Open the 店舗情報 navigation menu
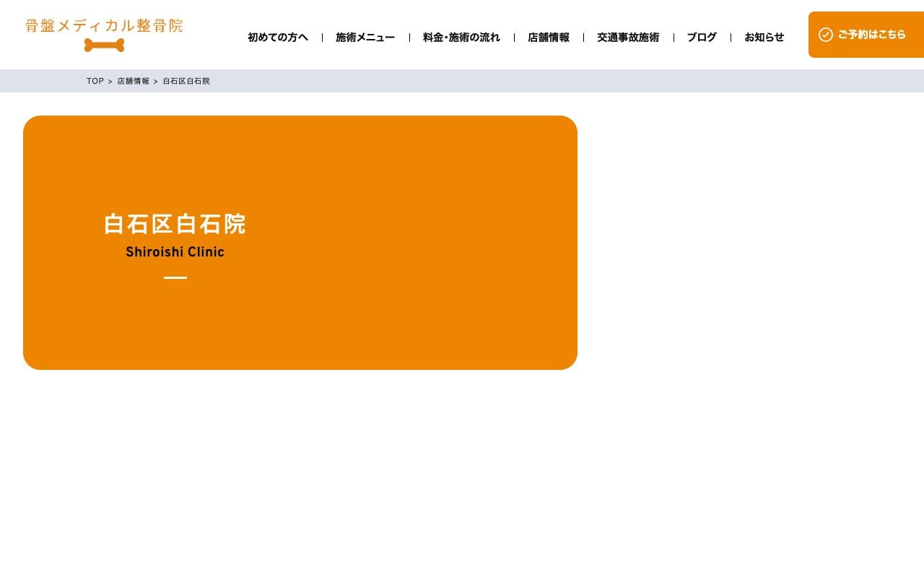Screen dimensions: 924x578 click(x=549, y=38)
